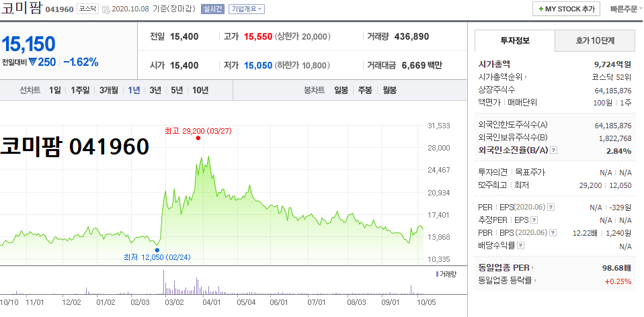Select the 3개월 line chart period

108,90
